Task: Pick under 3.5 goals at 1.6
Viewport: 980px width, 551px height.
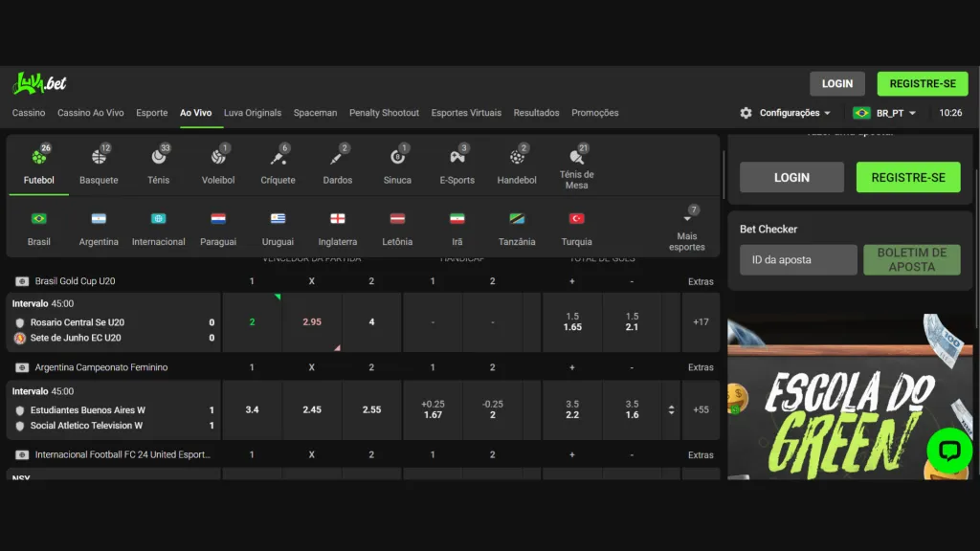Action: [x=632, y=409]
